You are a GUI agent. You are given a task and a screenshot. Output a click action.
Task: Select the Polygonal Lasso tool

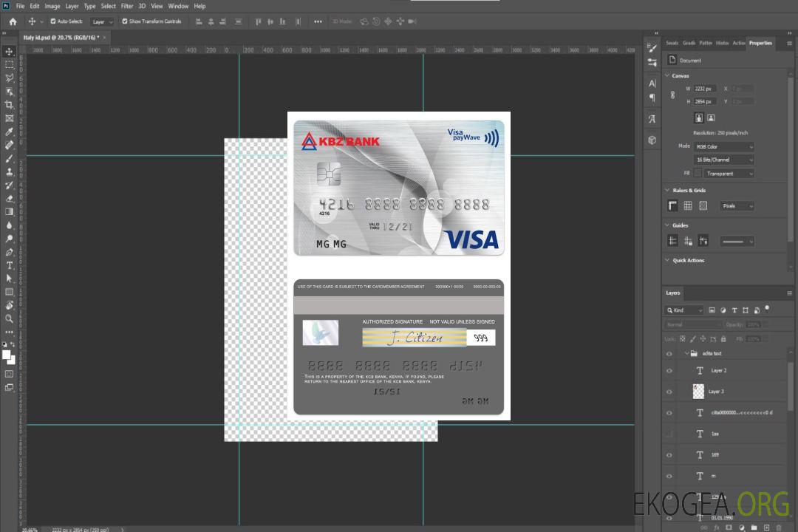tap(9, 78)
